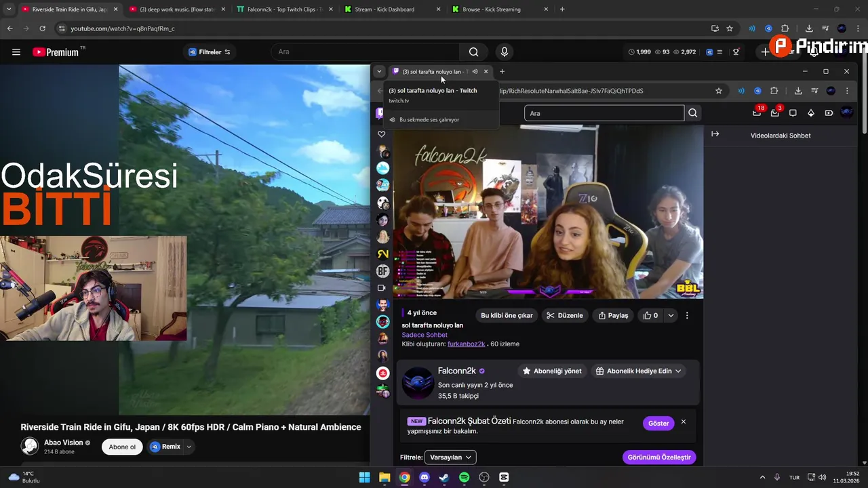This screenshot has width=868, height=488.
Task: Dismiss the Şubat Özeti banner with X
Action: pos(683,422)
